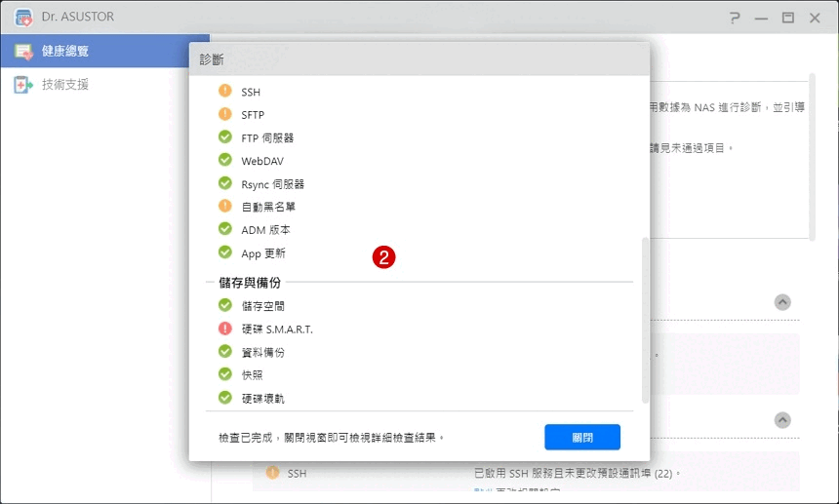Collapse the lower section chevron in main window
Image resolution: width=839 pixels, height=504 pixels.
(x=782, y=420)
